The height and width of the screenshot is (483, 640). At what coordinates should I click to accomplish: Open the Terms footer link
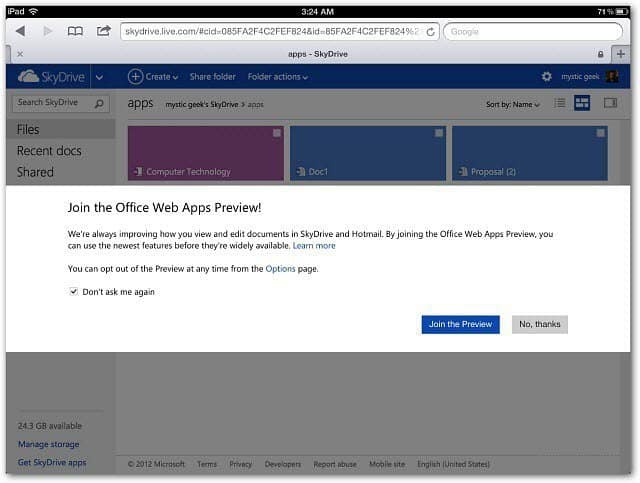[x=207, y=464]
